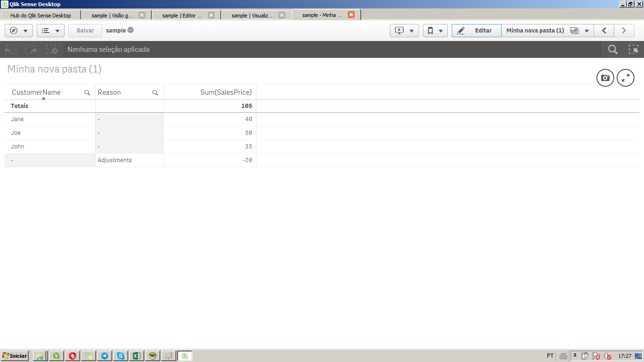Select the John customer cell

click(50, 147)
